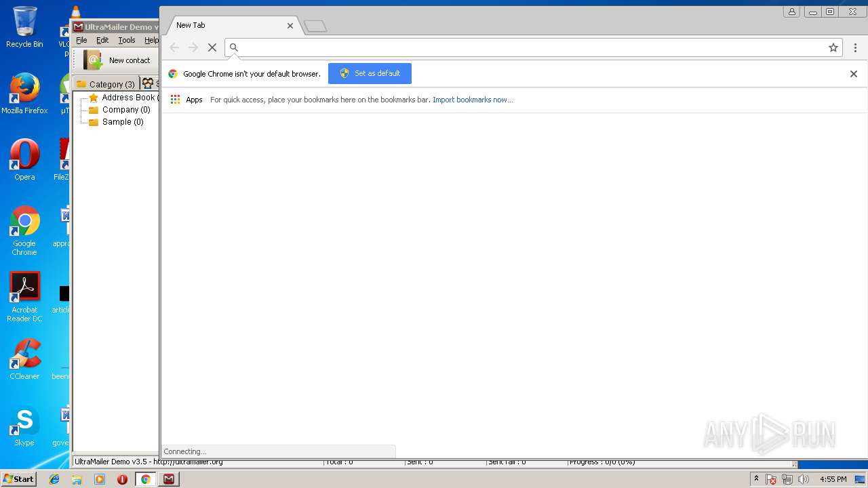This screenshot has height=488, width=868.
Task: Open the UltraMailer Help menu
Action: [x=151, y=40]
